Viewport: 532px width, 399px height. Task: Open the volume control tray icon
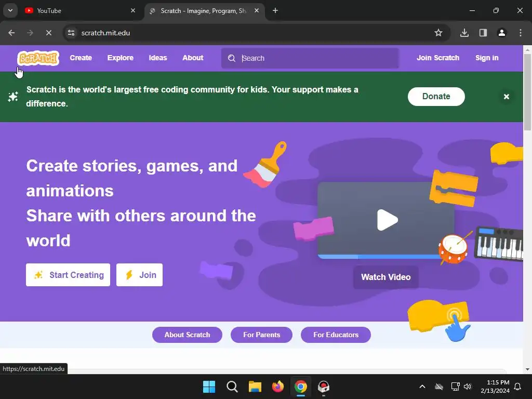(x=468, y=387)
